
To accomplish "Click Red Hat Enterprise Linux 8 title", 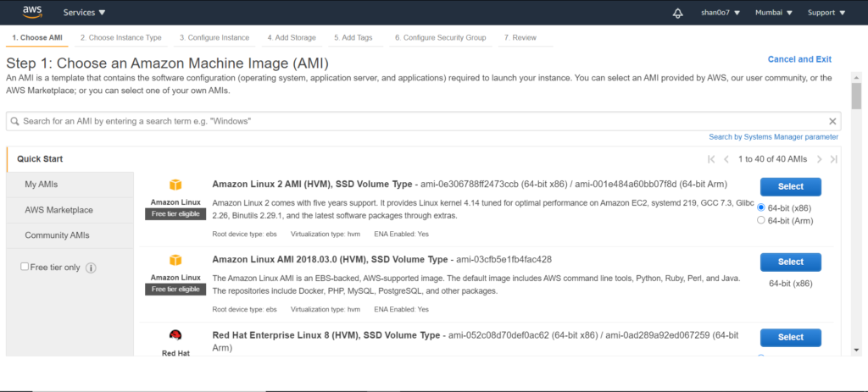I will pyautogui.click(x=326, y=335).
